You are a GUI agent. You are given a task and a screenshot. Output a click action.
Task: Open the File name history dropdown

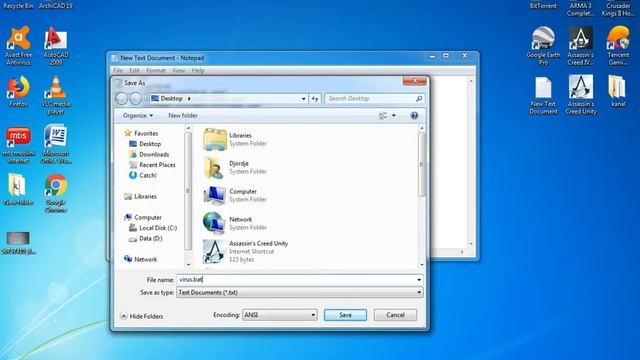tap(419, 280)
